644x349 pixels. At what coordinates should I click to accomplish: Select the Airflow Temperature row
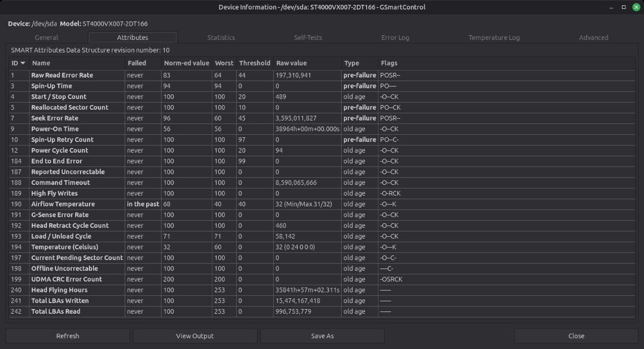(x=323, y=204)
